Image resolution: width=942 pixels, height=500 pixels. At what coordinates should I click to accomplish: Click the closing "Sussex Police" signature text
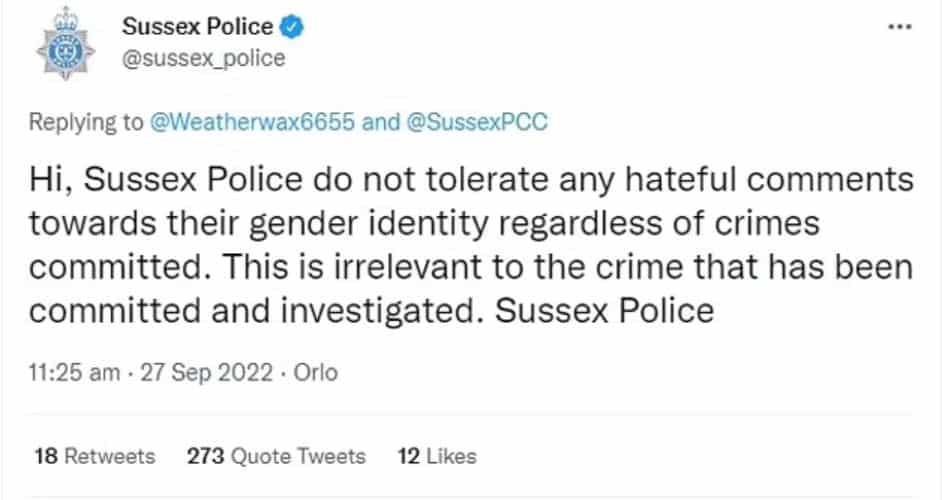tap(605, 311)
